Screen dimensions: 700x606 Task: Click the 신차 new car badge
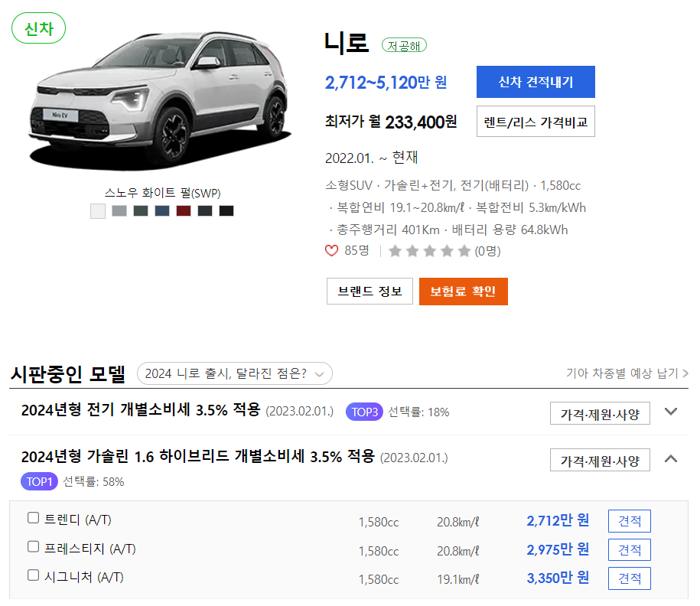click(39, 28)
